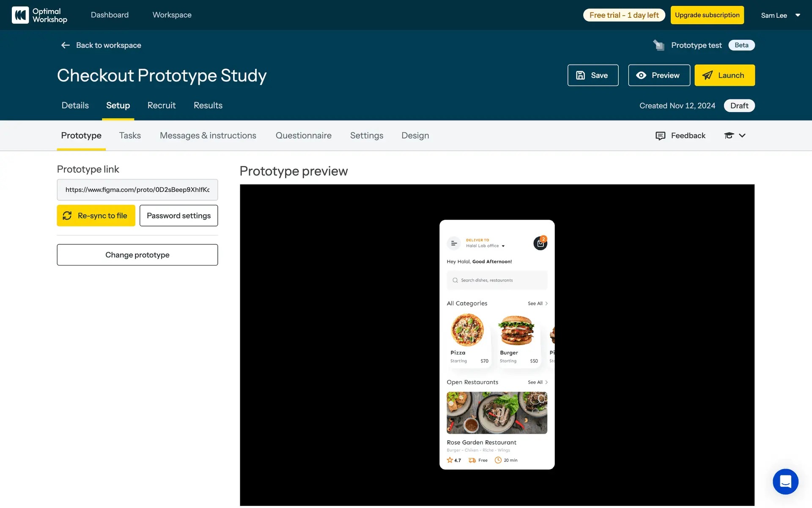Screen dimensions: 812x508
Task: Click the hamburger menu icon in prototype
Action: click(x=454, y=243)
